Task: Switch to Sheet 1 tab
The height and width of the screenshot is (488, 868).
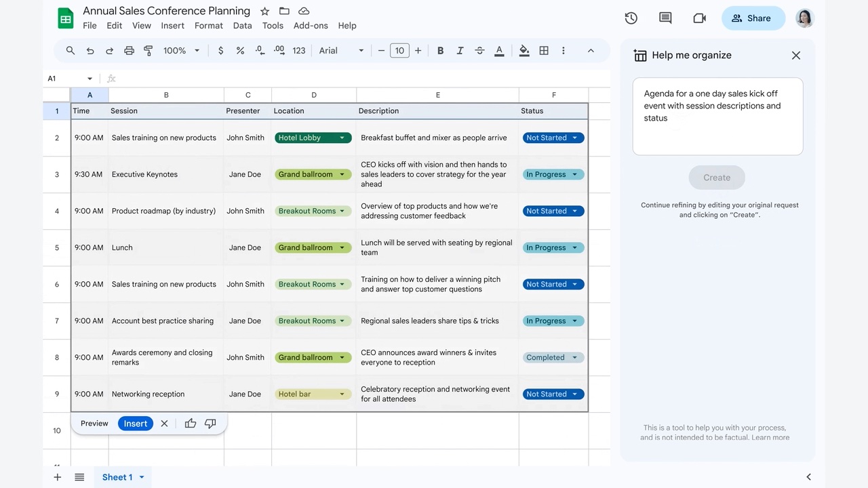Action: click(117, 477)
